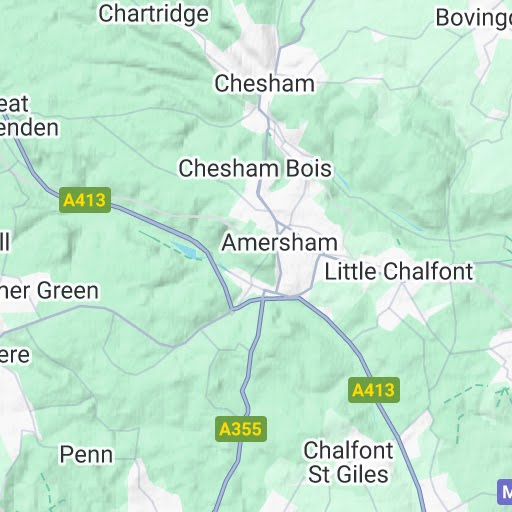
Task: Click the Chesham town label
Action: tap(264, 83)
